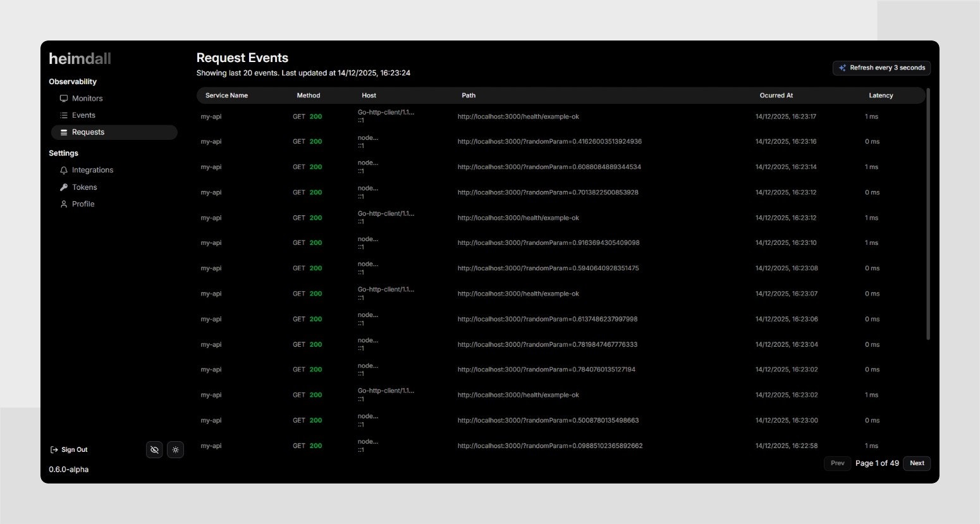This screenshot has height=524, width=980.
Task: Click the Prev pagination button
Action: tap(837, 463)
